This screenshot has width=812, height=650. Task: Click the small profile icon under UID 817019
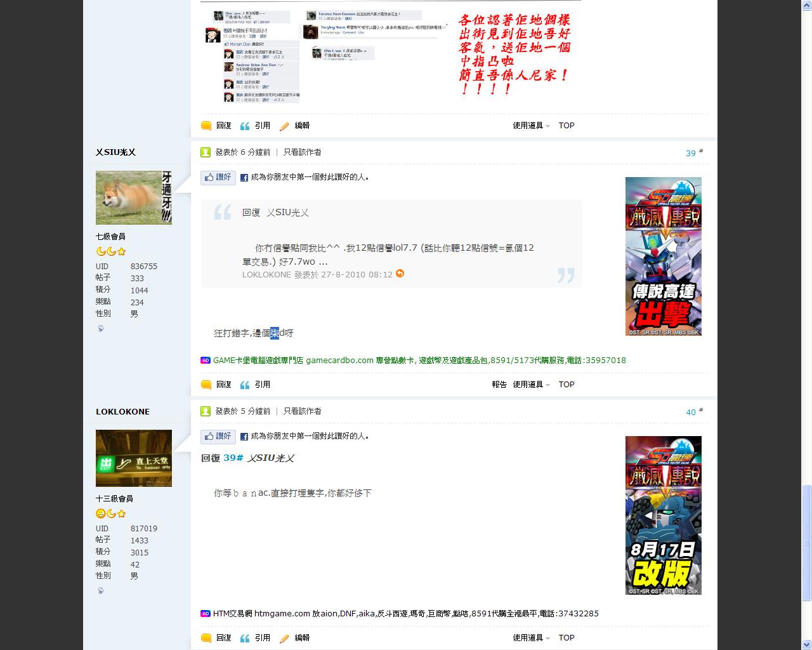tap(100, 590)
